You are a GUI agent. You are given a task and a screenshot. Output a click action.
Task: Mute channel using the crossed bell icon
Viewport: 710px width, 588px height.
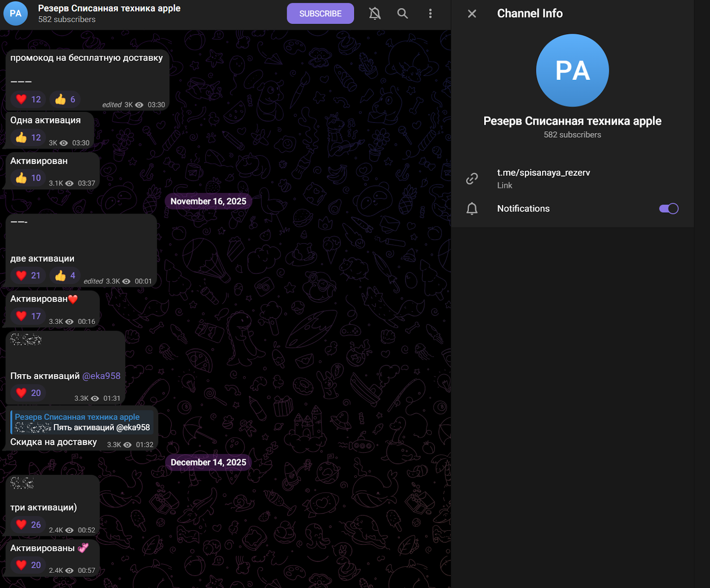click(x=375, y=14)
